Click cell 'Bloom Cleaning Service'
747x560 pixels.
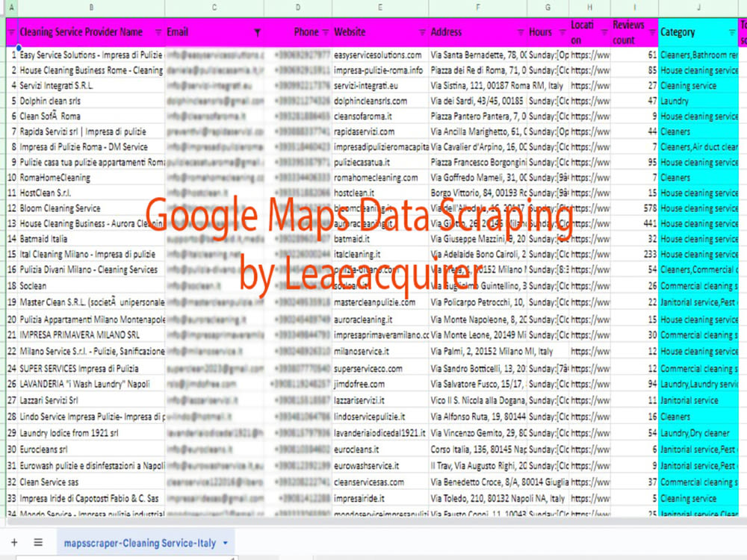pyautogui.click(x=91, y=208)
